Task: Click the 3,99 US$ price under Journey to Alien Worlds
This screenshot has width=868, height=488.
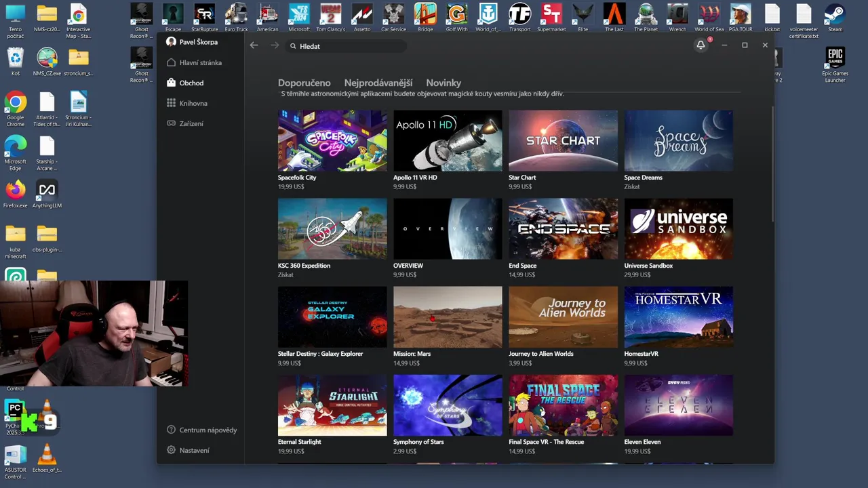Action: click(520, 363)
